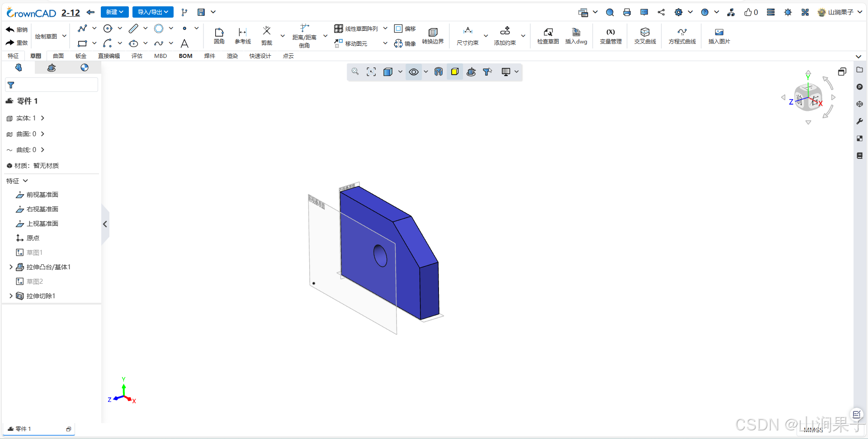
Task: Open the display style cube dropdown
Action: point(400,72)
